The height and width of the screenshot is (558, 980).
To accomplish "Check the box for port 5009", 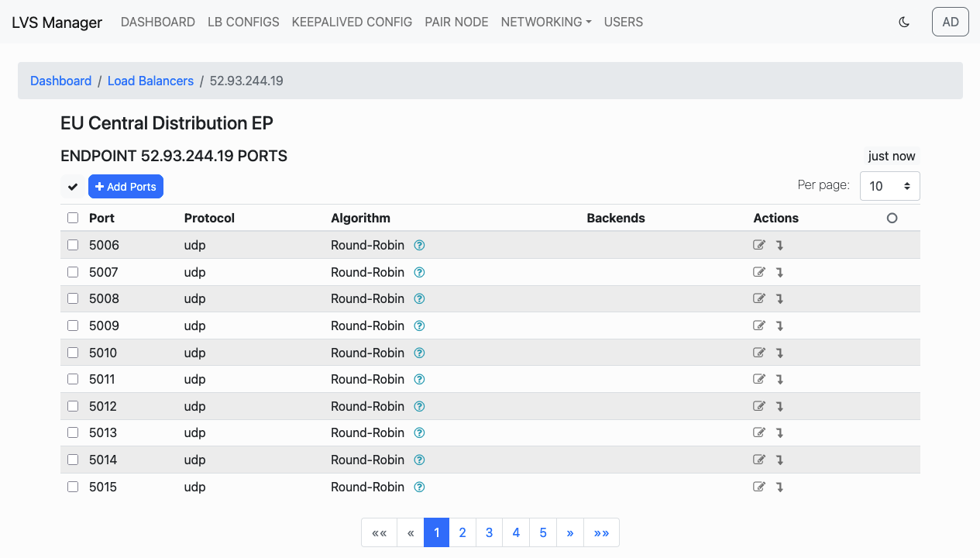I will [73, 325].
